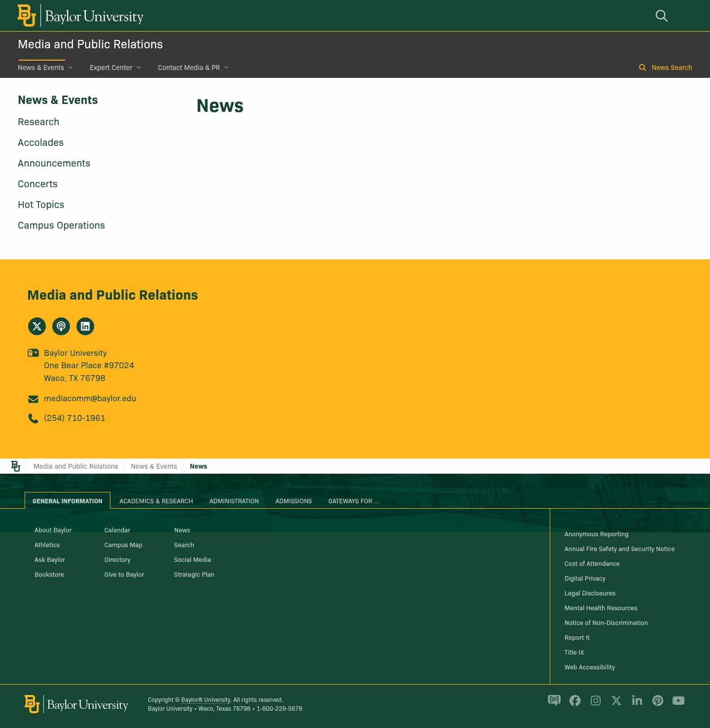
Task: Open Bookstore footer link
Action: click(x=49, y=575)
